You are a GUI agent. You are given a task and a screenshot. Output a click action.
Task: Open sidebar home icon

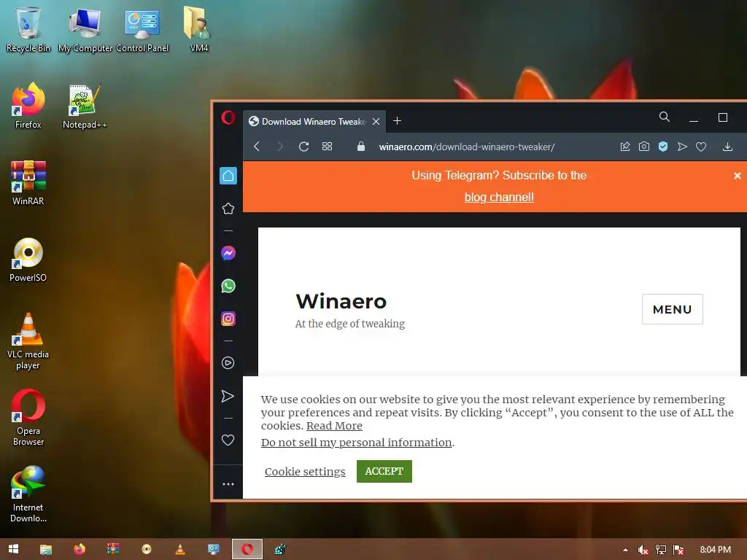228,176
